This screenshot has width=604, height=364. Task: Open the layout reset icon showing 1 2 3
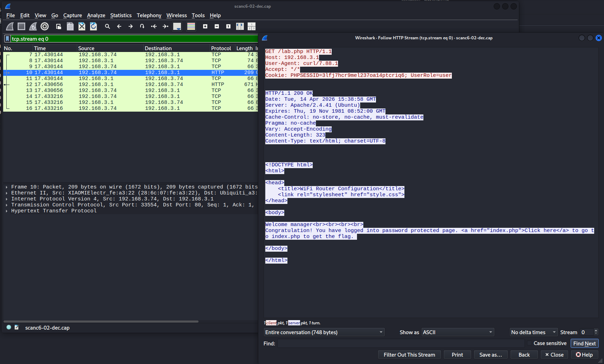pyautogui.click(x=252, y=26)
